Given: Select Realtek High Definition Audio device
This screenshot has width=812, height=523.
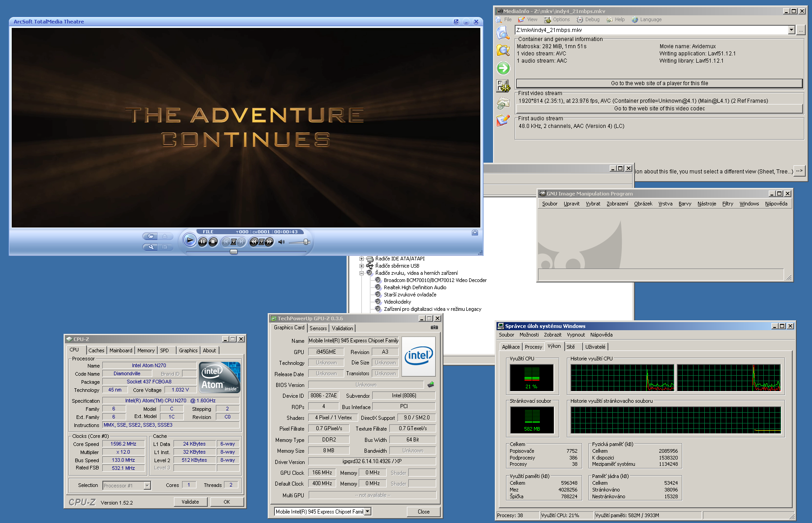Looking at the screenshot, I should tap(415, 287).
